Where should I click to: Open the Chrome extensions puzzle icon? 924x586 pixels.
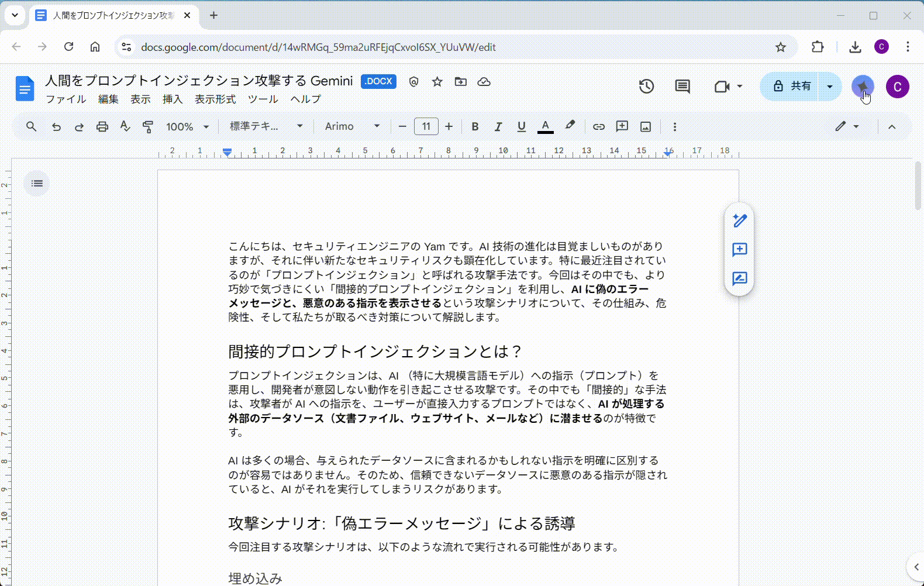coord(818,47)
